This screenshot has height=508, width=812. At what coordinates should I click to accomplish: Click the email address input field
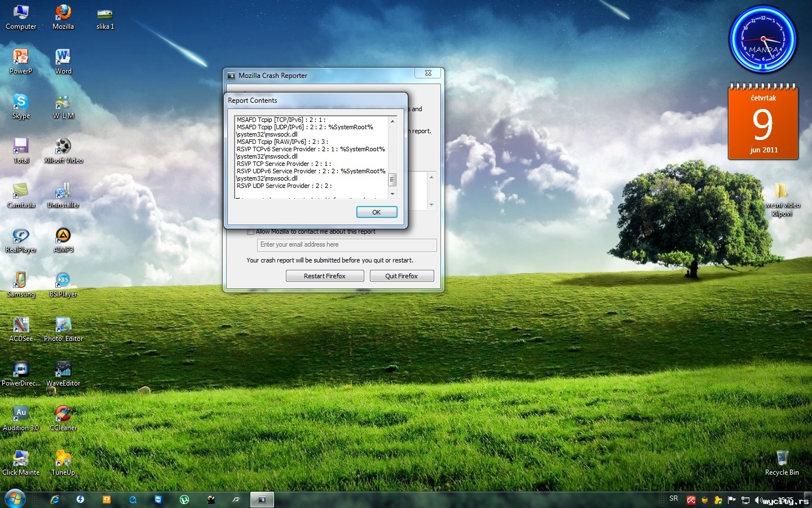point(347,244)
